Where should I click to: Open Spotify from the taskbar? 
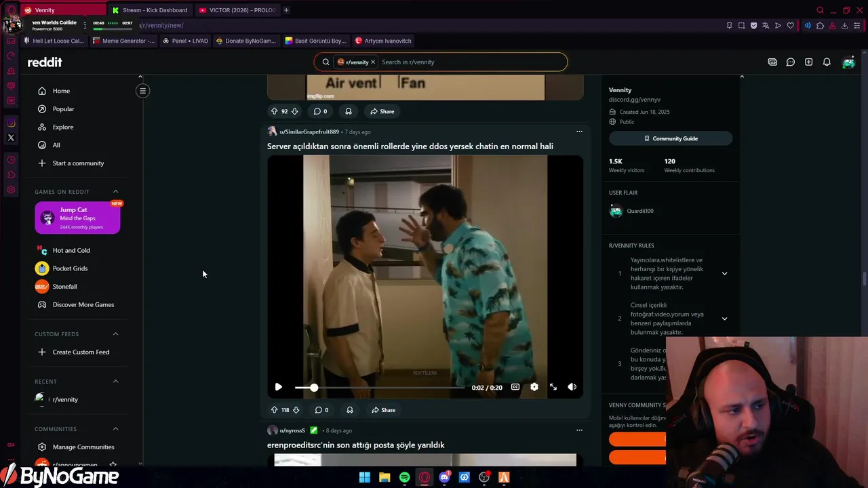pyautogui.click(x=404, y=477)
